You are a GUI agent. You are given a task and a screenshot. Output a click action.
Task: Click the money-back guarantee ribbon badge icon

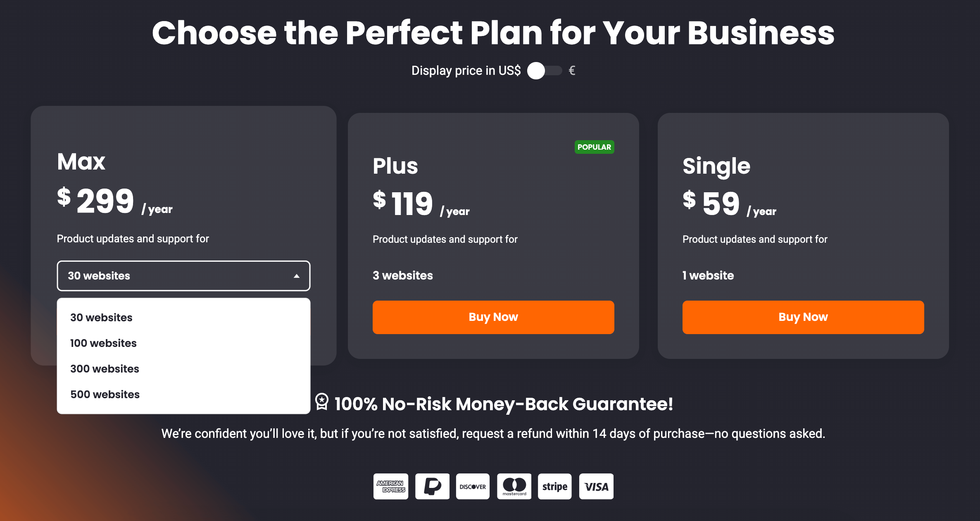[322, 402]
